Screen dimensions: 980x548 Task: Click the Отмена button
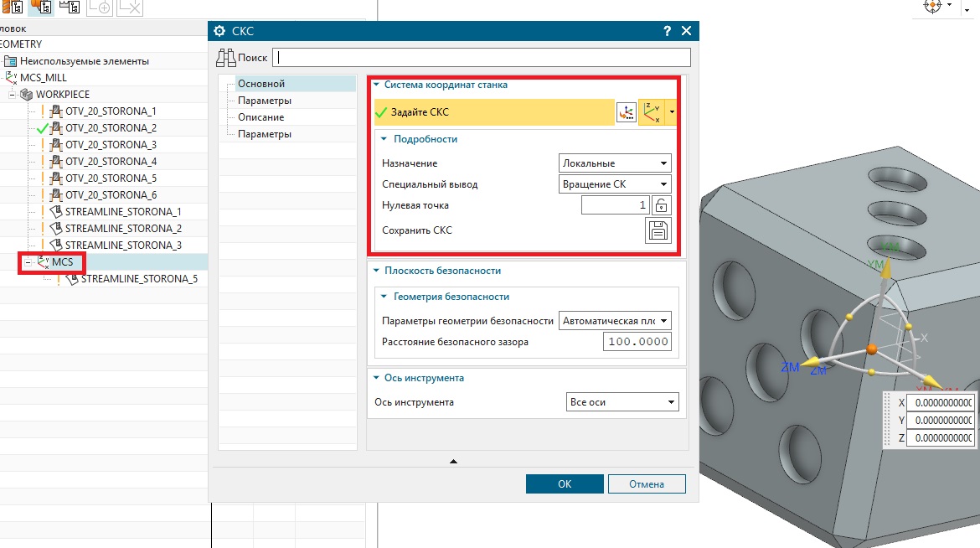tap(646, 483)
